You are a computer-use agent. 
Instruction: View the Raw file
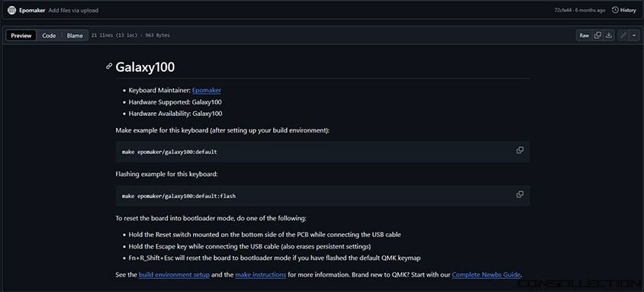(x=584, y=35)
